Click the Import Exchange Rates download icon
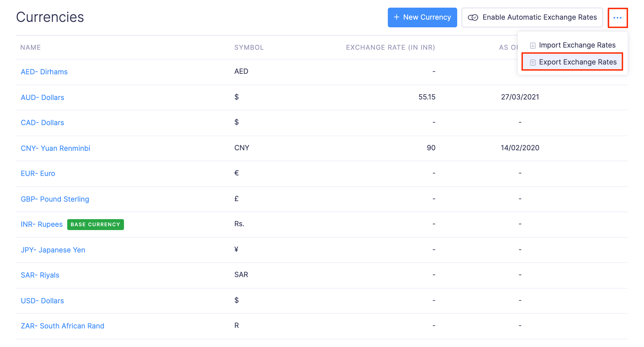This screenshot has height=347, width=644. tap(533, 45)
